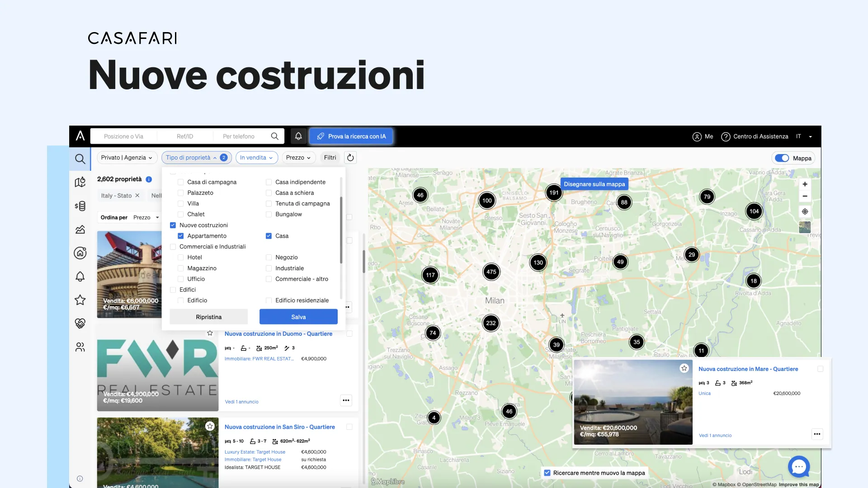Check the Villa checkbox

tap(181, 204)
